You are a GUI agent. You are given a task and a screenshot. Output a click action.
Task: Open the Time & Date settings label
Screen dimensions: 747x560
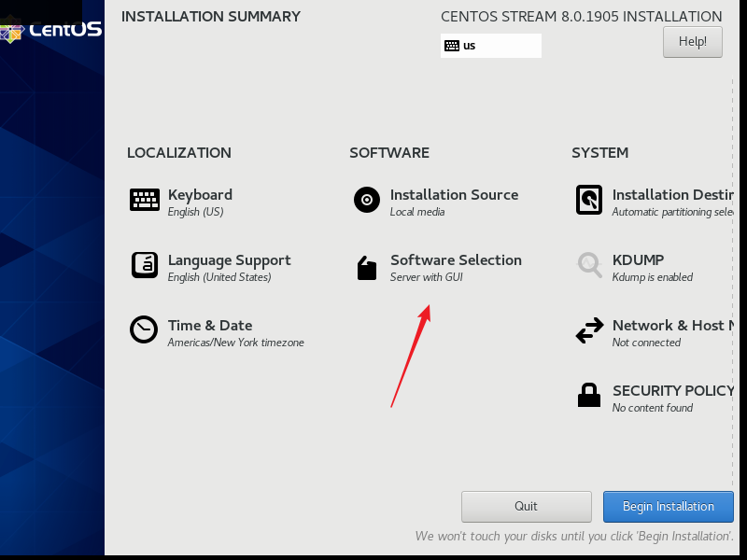[x=210, y=326]
